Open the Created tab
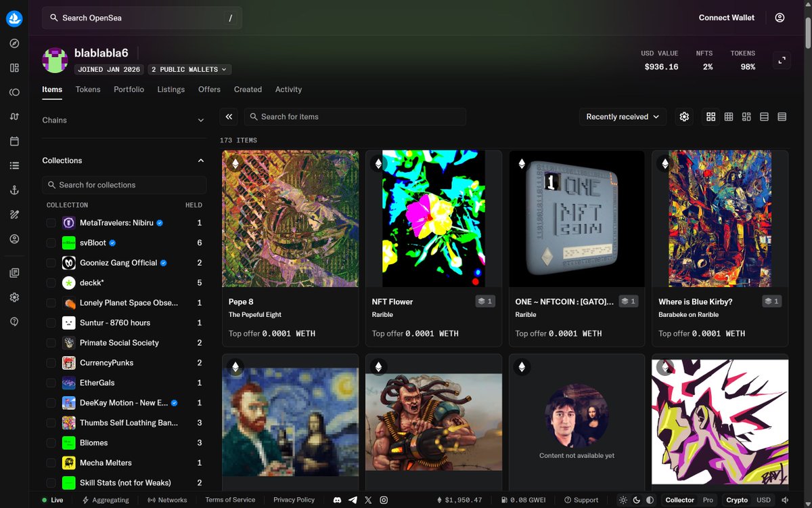812x508 pixels. (x=248, y=89)
